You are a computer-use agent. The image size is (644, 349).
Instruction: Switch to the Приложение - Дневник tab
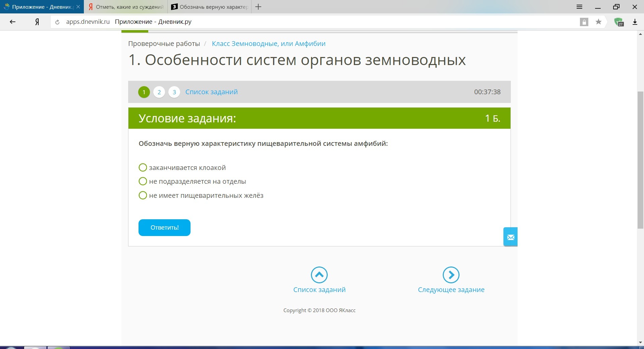pyautogui.click(x=42, y=7)
